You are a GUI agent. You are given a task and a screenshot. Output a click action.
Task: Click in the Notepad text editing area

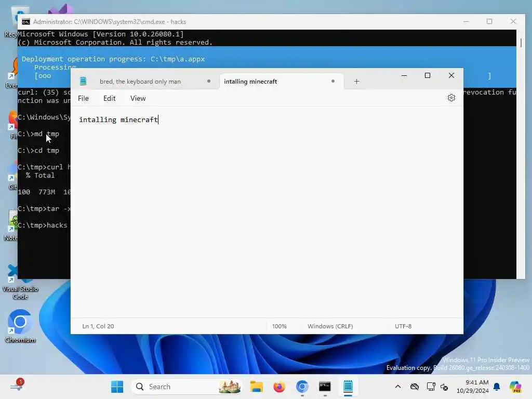coord(267,212)
